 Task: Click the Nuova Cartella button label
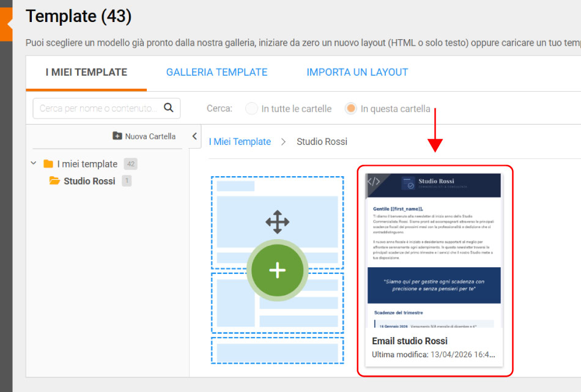coord(150,136)
